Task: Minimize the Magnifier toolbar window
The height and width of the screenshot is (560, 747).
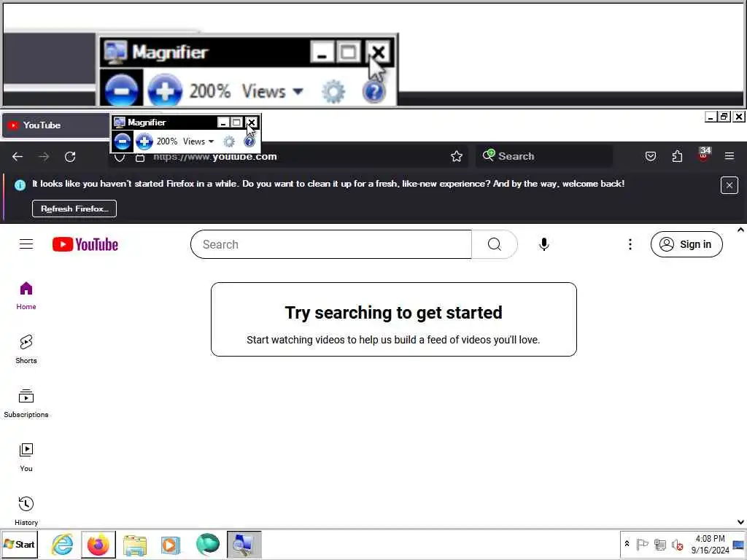Action: 222,122
